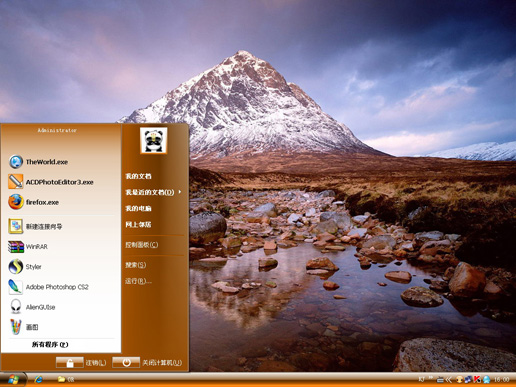Expand 我最近的文档 submenu arrow
The width and height of the screenshot is (516, 387).
(180, 192)
